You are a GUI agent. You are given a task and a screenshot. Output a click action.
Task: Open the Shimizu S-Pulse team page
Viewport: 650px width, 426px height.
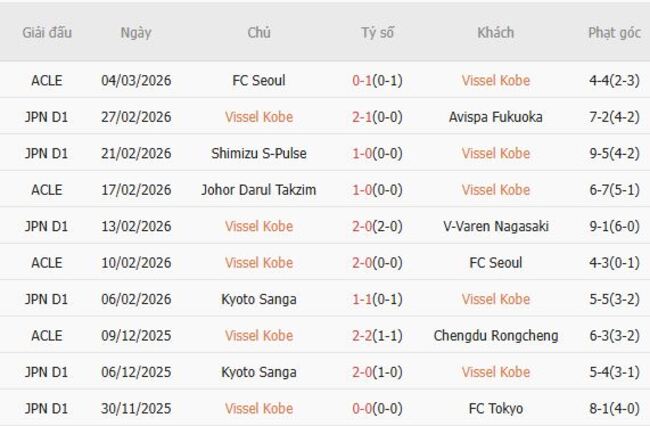click(259, 153)
